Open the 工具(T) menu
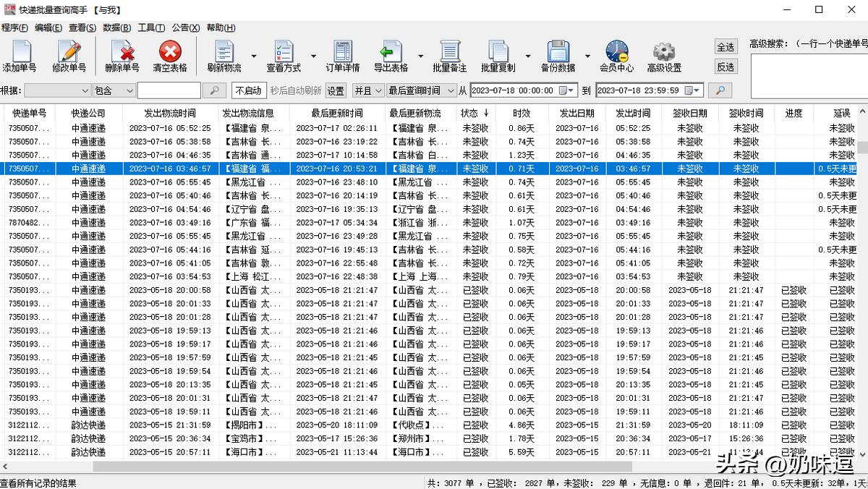868x489 pixels. coord(153,27)
